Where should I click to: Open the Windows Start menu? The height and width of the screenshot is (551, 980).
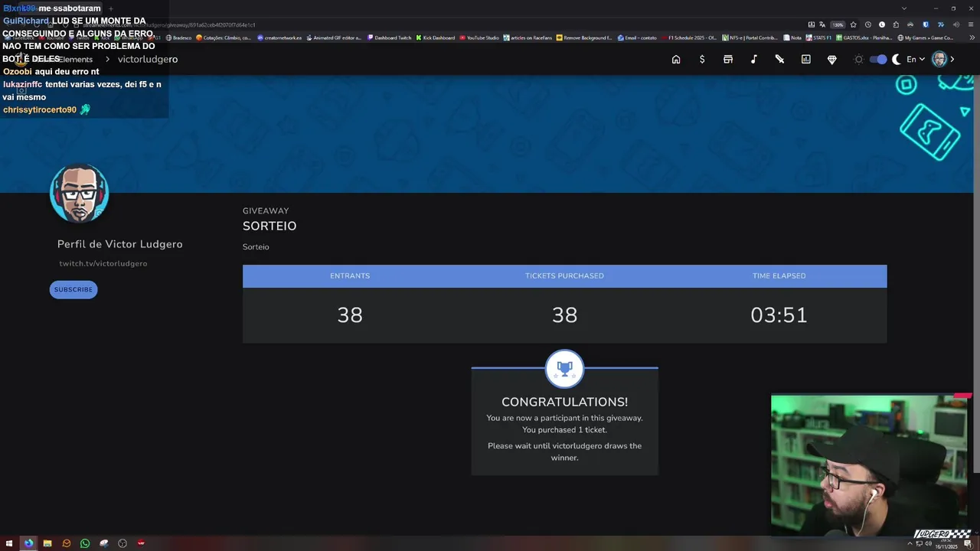(x=9, y=543)
